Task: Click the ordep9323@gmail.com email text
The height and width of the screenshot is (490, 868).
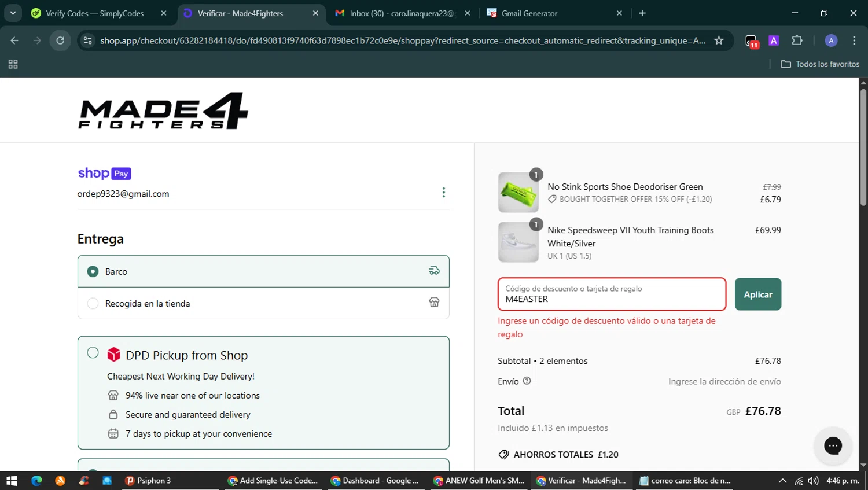Action: coord(123,194)
